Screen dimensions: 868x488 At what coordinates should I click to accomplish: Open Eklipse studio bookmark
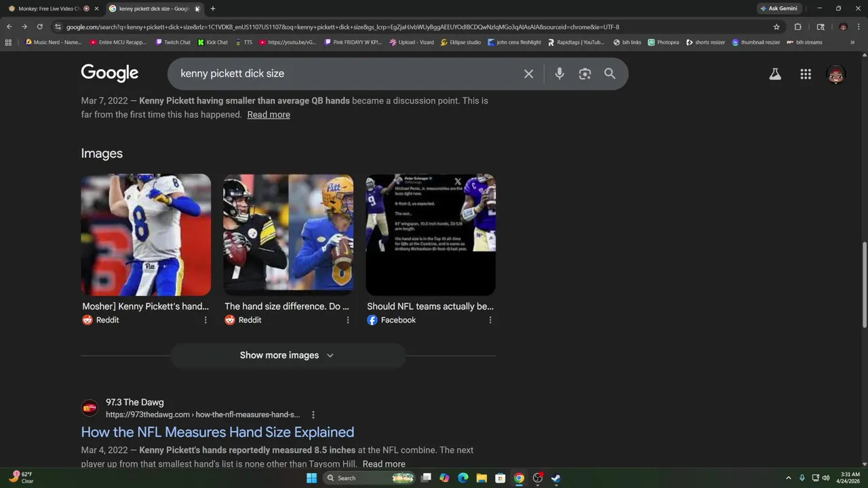460,42
